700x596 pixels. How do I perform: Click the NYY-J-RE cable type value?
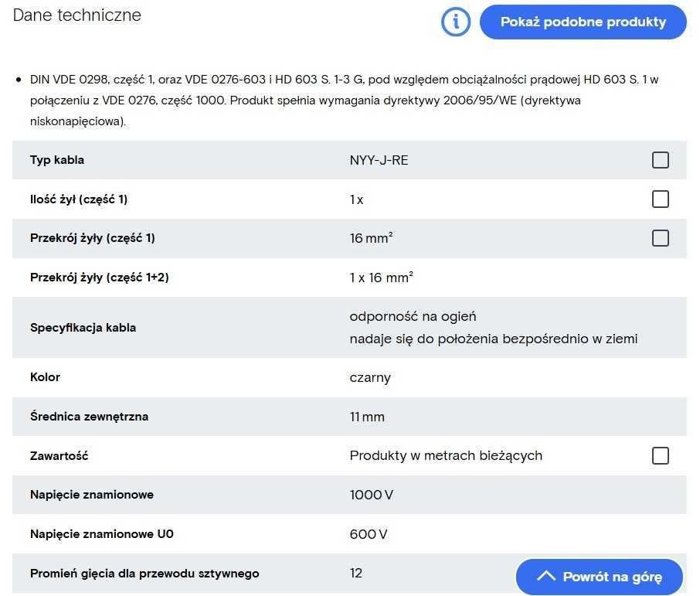(x=379, y=160)
